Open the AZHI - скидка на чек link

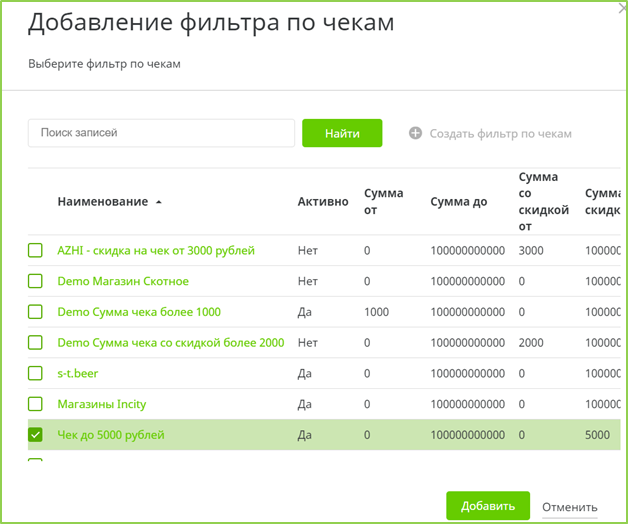pos(156,250)
